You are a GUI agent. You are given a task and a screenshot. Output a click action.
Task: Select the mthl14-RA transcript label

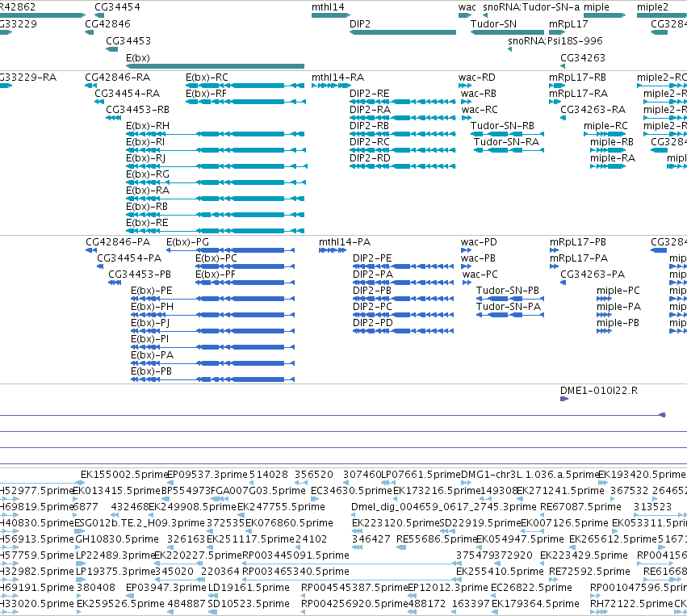click(x=337, y=78)
